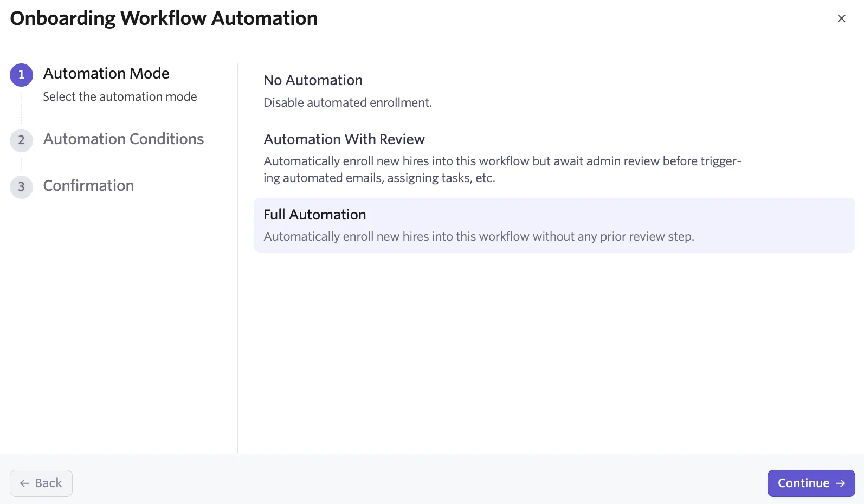The height and width of the screenshot is (504, 864).
Task: Click the step 3 number circle
Action: tap(21, 187)
